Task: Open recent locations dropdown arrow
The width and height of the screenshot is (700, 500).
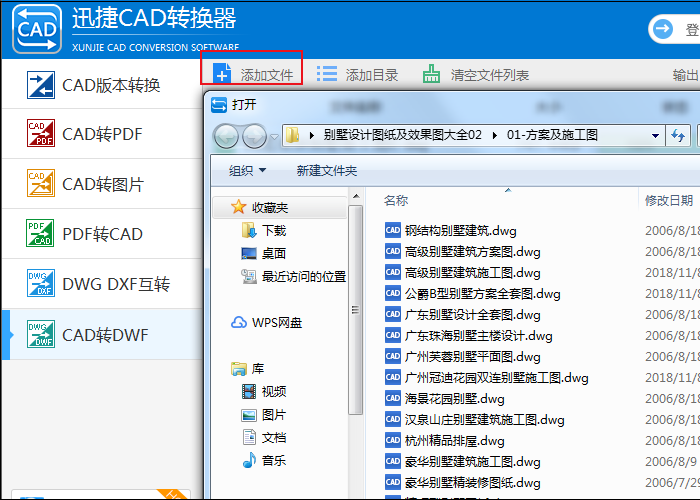Action: pyautogui.click(x=274, y=136)
